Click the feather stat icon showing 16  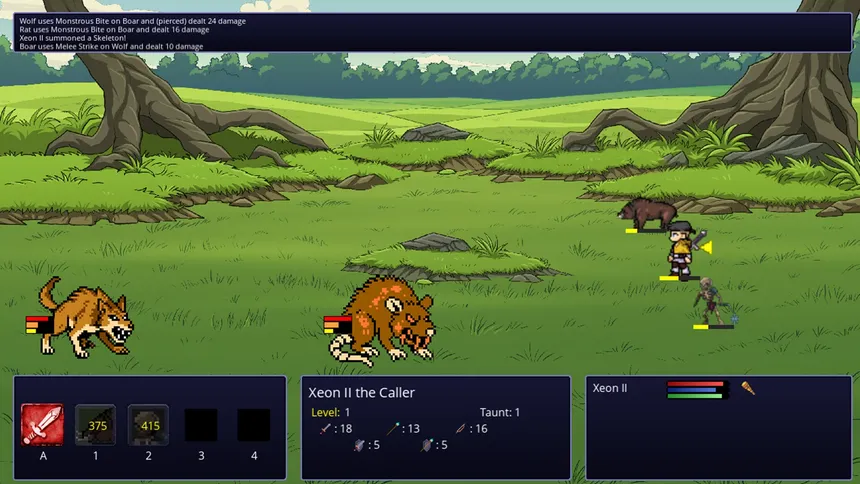461,429
